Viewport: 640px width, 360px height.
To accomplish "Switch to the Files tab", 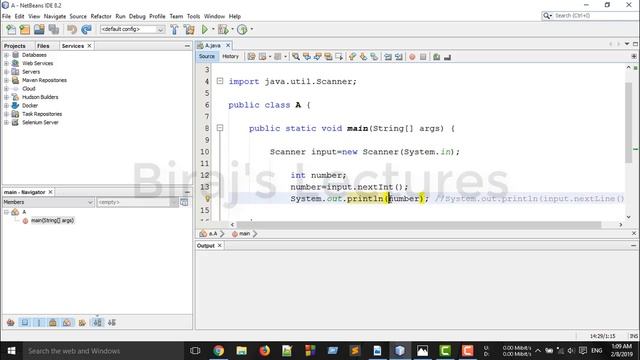I will coord(43,46).
